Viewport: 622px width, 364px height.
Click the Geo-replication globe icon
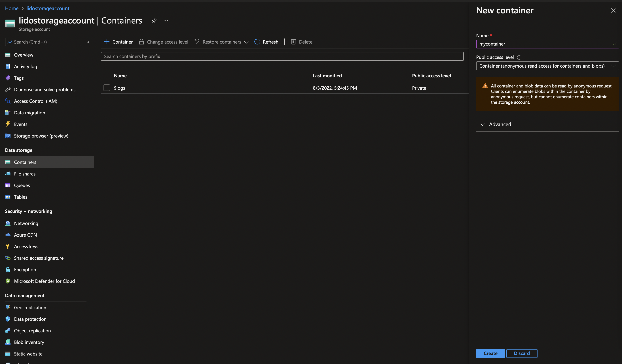[8, 307]
